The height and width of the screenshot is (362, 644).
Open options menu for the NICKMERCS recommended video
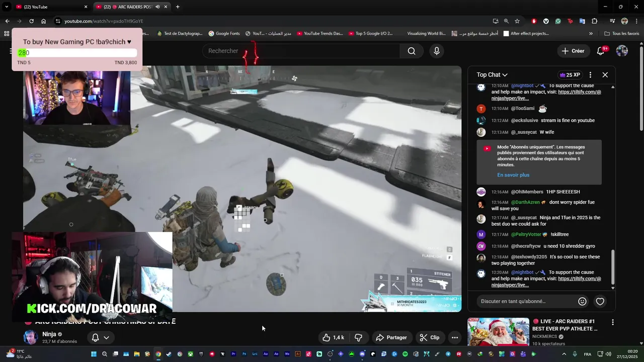pyautogui.click(x=612, y=322)
